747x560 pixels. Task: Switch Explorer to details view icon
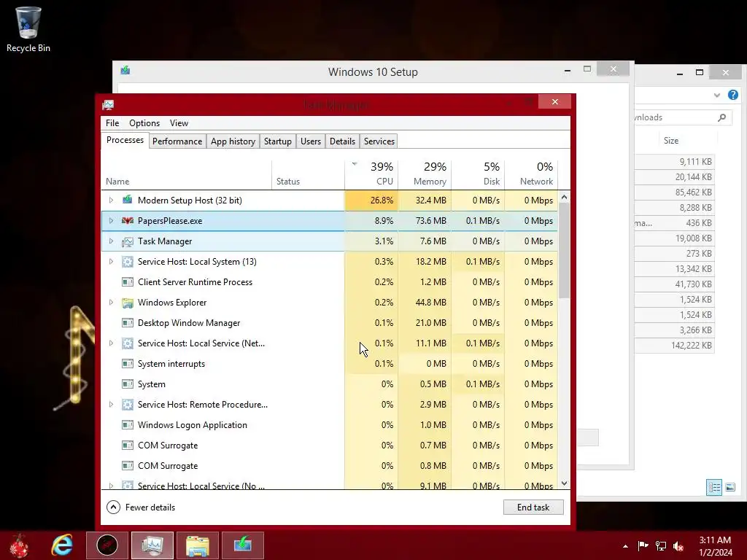click(714, 487)
